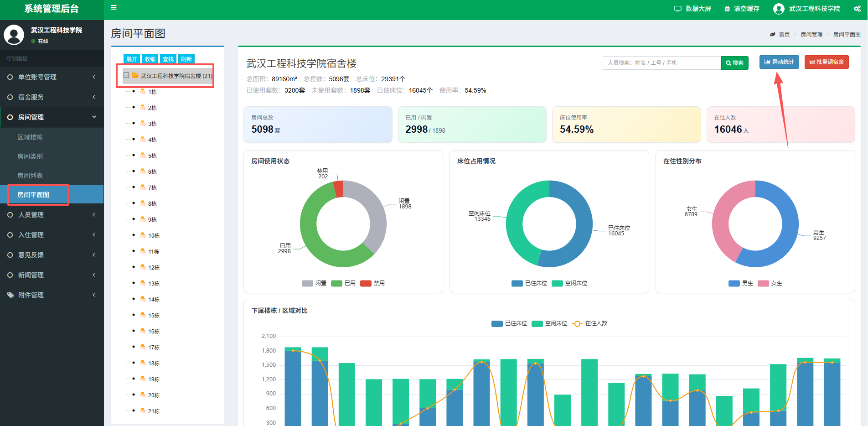Viewport: 868px width, 426px height.
Task: Click the building icon next to 5栋
Action: [x=143, y=156]
